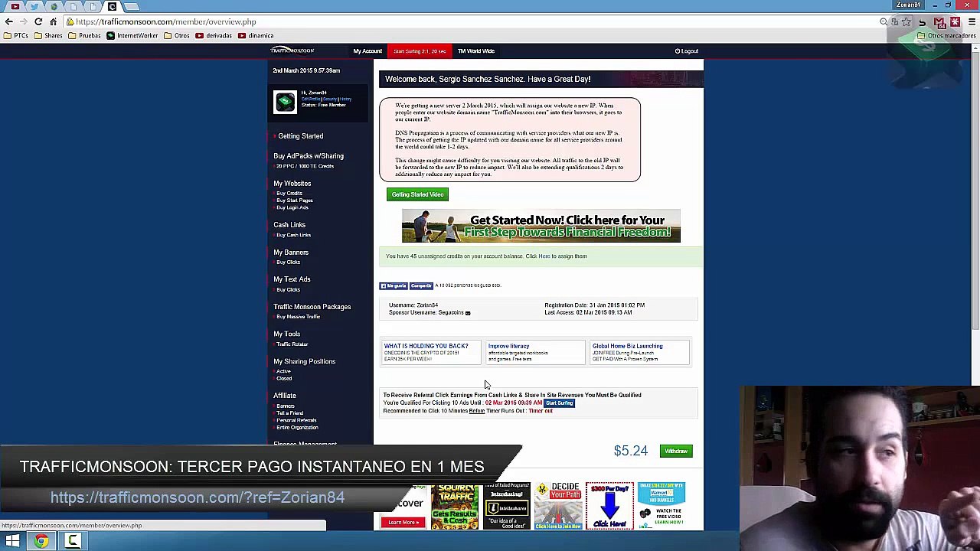Open Buy AdPacks w/Sharing sidebar item
Viewport: 980px width, 551px height.
tap(309, 156)
